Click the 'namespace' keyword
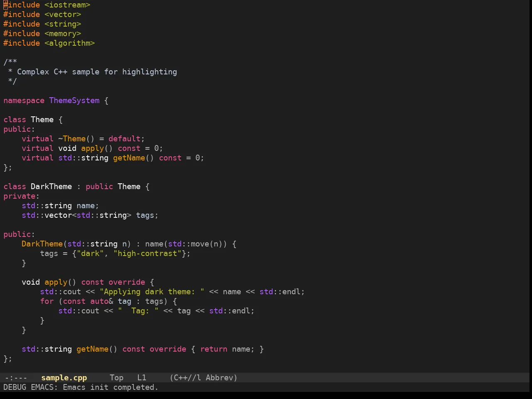This screenshot has width=532, height=399. 24,101
